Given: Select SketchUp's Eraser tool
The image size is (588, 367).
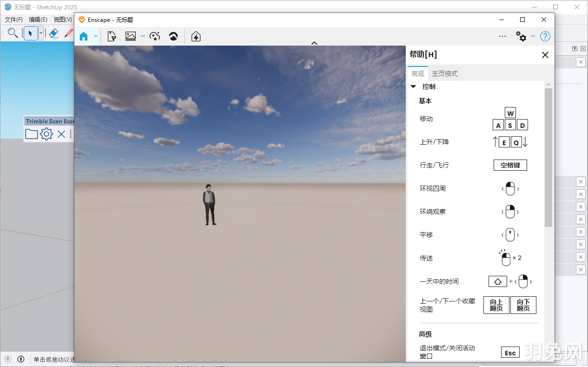Looking at the screenshot, I should pos(53,33).
